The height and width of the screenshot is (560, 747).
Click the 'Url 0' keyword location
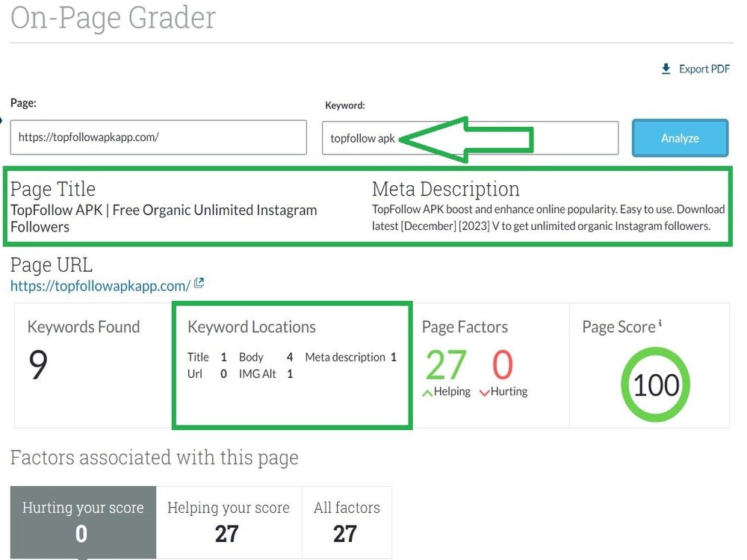[x=207, y=374]
